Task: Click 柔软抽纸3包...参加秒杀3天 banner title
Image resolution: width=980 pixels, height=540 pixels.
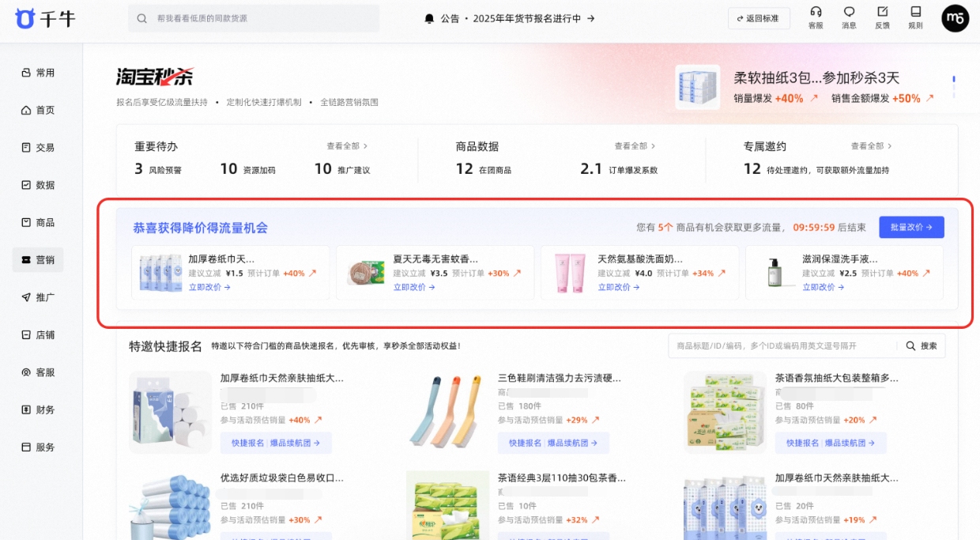Action: (x=816, y=77)
